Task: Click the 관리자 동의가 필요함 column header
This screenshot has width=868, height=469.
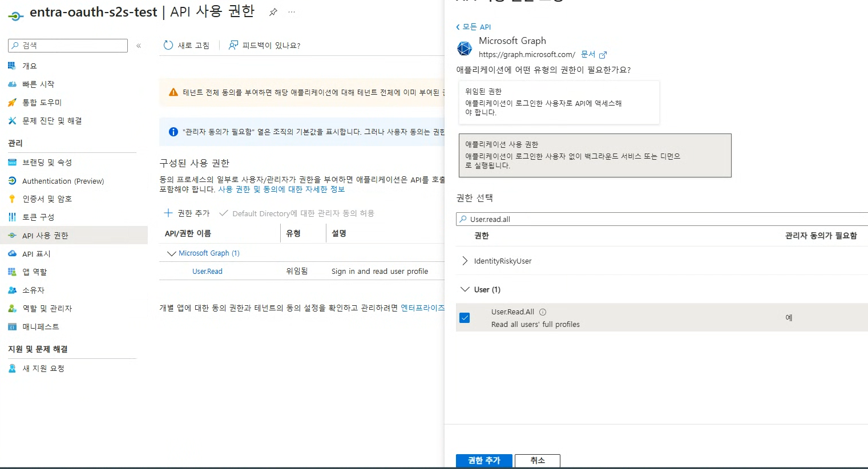Action: (821, 236)
